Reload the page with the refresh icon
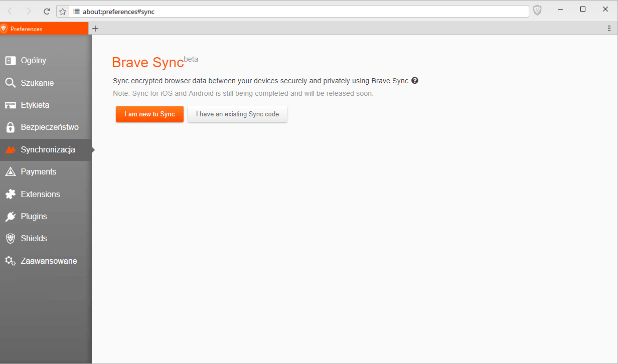The height and width of the screenshot is (364, 618). click(47, 11)
